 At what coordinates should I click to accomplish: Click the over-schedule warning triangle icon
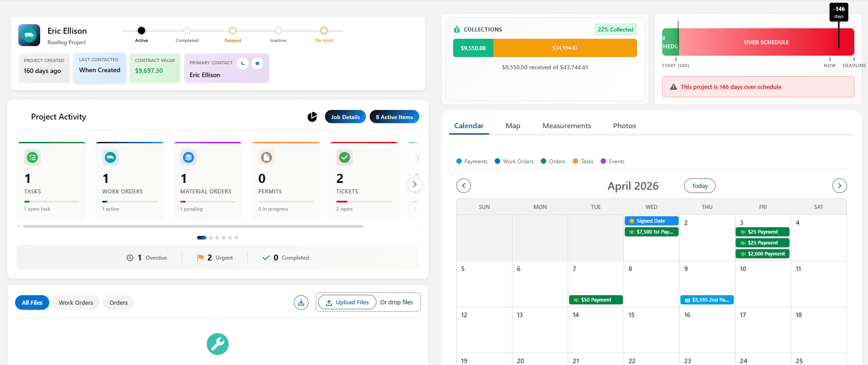click(x=674, y=87)
